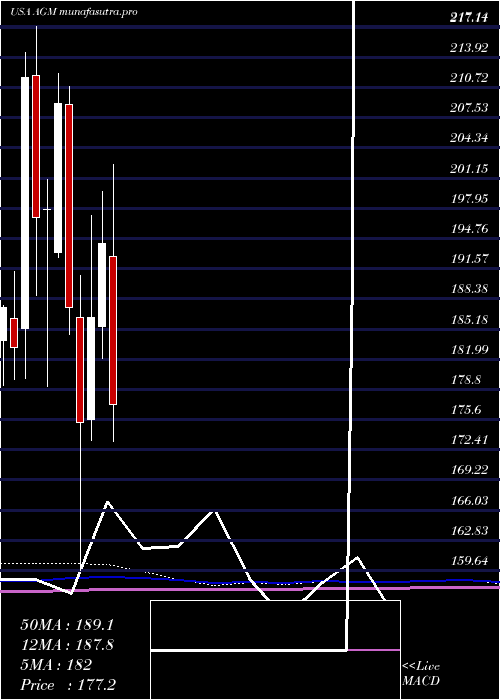500x700 pixels.
Task: Click the MACD histogram box
Action: [x=275, y=650]
